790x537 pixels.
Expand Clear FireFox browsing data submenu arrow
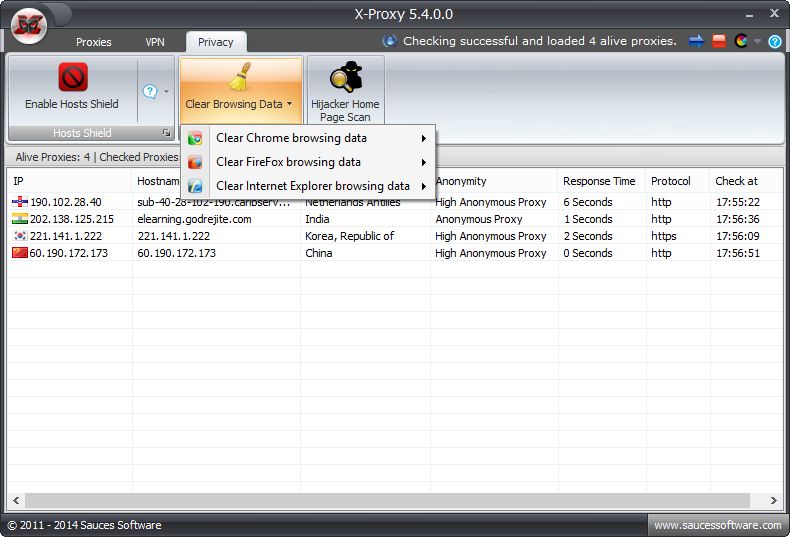click(424, 162)
